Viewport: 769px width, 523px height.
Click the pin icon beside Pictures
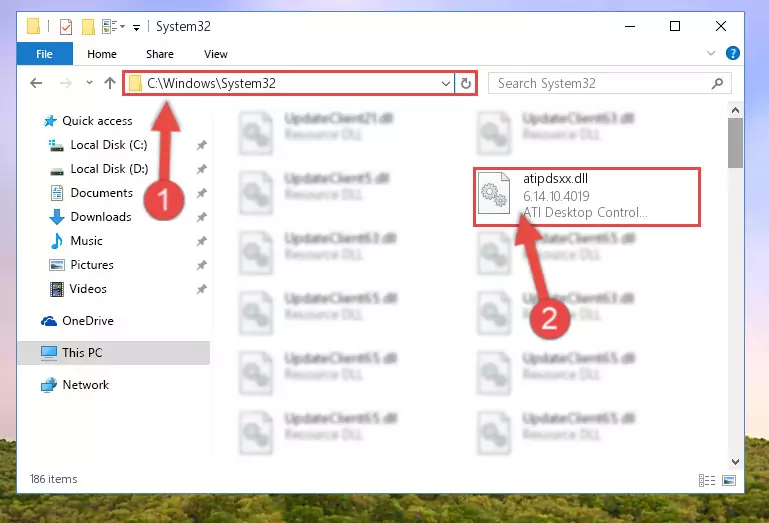(x=202, y=265)
